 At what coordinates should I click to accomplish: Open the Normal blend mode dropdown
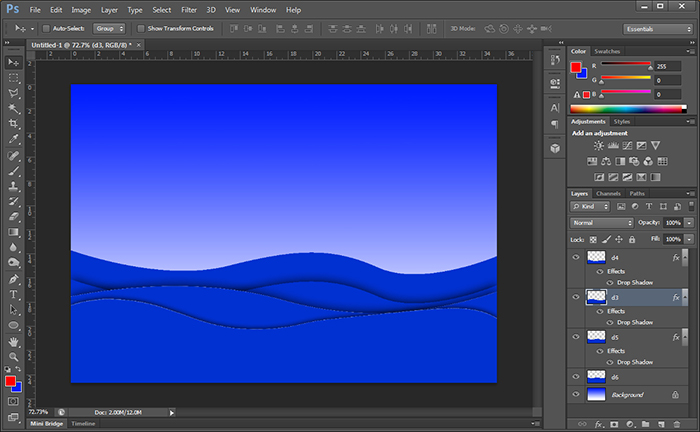coord(601,222)
